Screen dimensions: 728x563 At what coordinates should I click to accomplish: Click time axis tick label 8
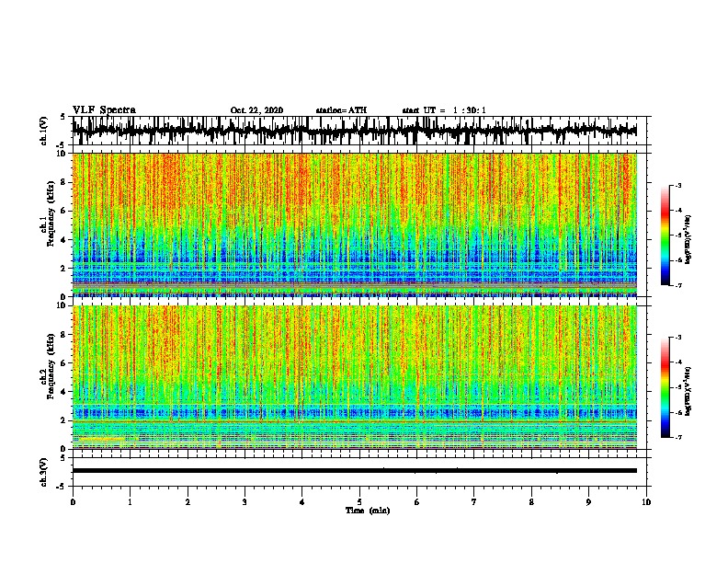[531, 502]
